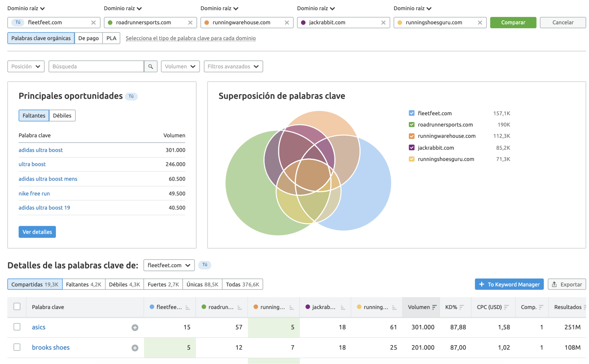Open Selecciona el tipo de palabra clave link
The image size is (589, 364).
click(x=191, y=38)
